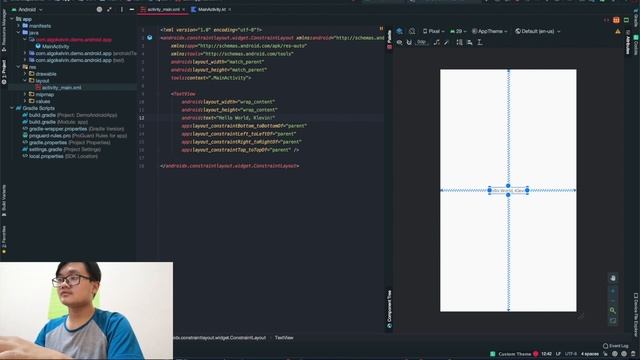Click the TextView breadcrumb below the editor

tap(284, 338)
